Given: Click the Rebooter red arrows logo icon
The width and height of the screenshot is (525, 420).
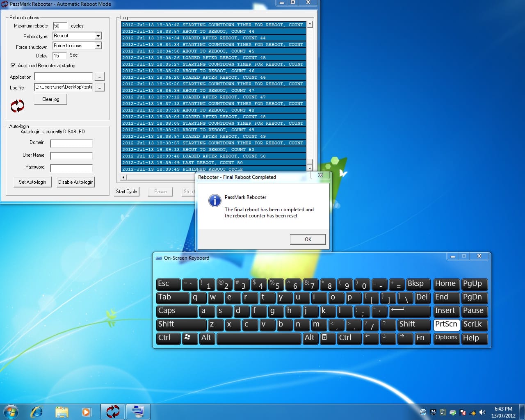Looking at the screenshot, I should click(x=17, y=106).
